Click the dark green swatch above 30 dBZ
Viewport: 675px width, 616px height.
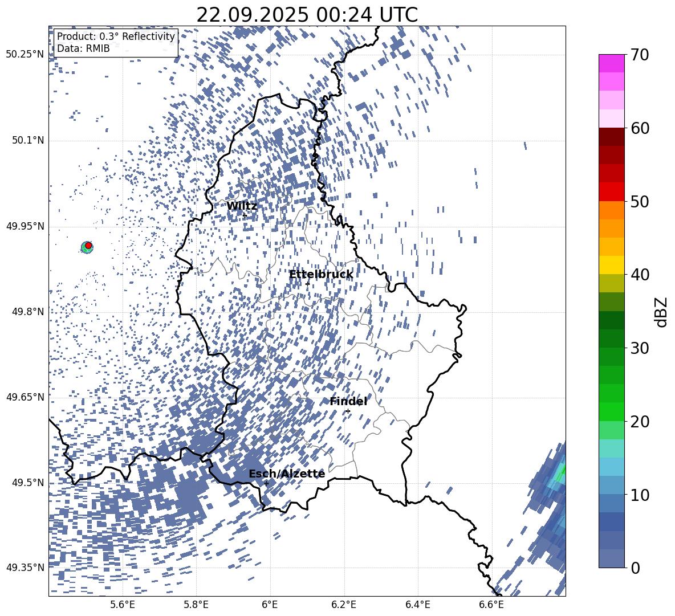coord(611,338)
